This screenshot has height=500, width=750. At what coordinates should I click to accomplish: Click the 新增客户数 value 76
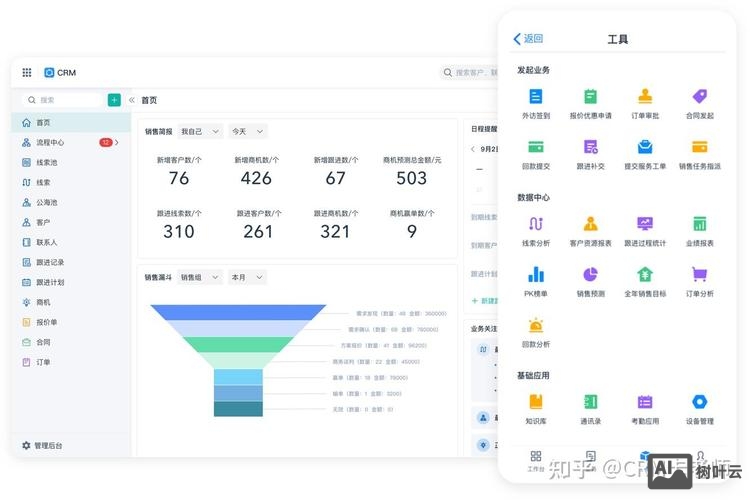[179, 178]
